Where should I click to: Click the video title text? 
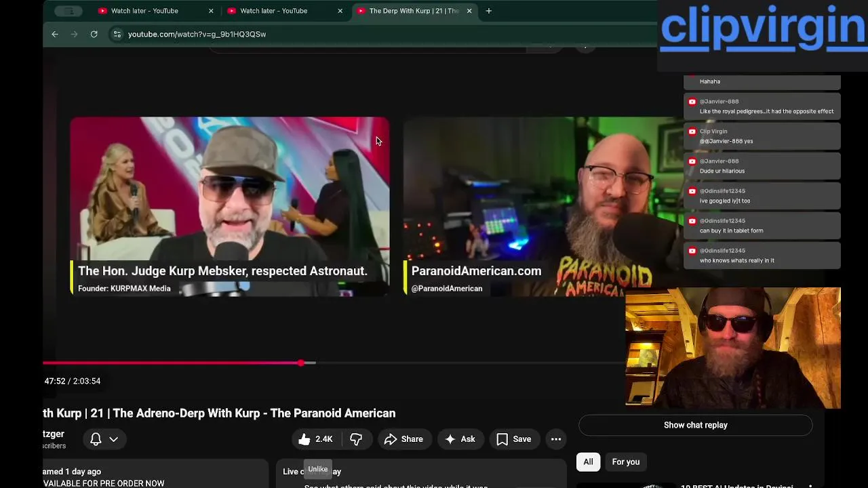[219, 413]
